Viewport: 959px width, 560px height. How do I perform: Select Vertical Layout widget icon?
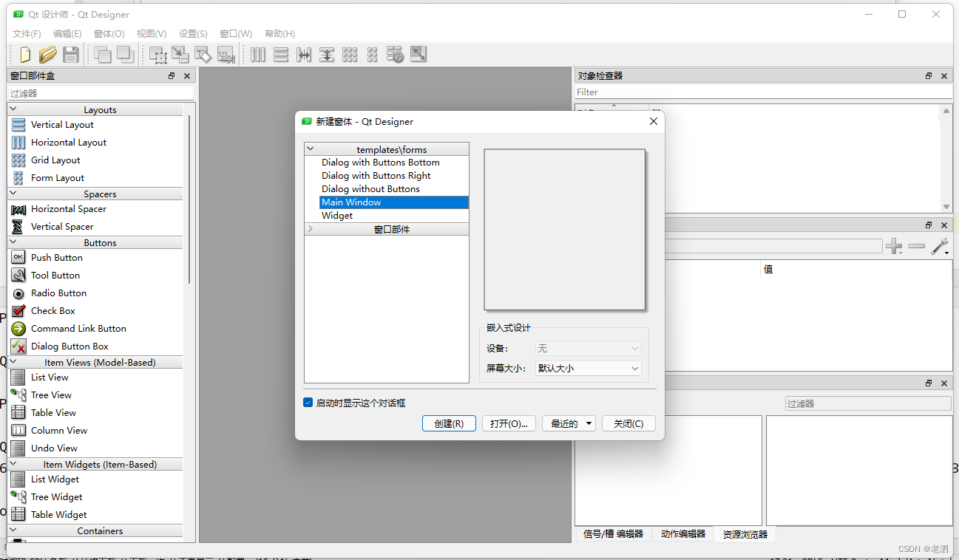[x=18, y=125]
